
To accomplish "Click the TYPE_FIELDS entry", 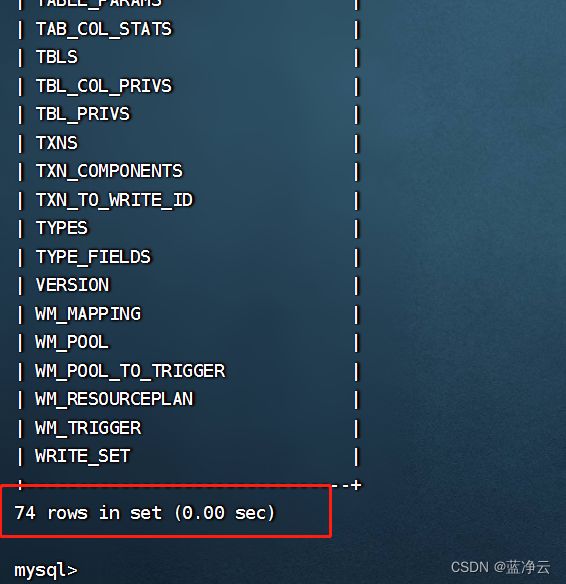I will (93, 257).
